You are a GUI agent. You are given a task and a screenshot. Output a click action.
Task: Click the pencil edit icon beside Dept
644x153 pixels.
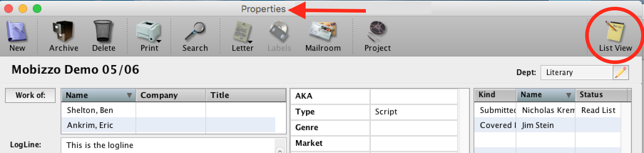[621, 73]
